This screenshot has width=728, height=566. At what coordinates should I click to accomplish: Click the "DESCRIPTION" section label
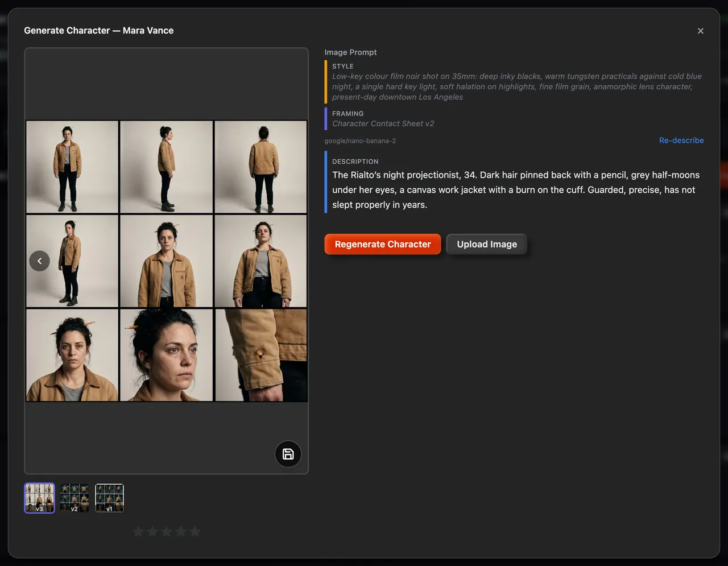[x=355, y=162]
